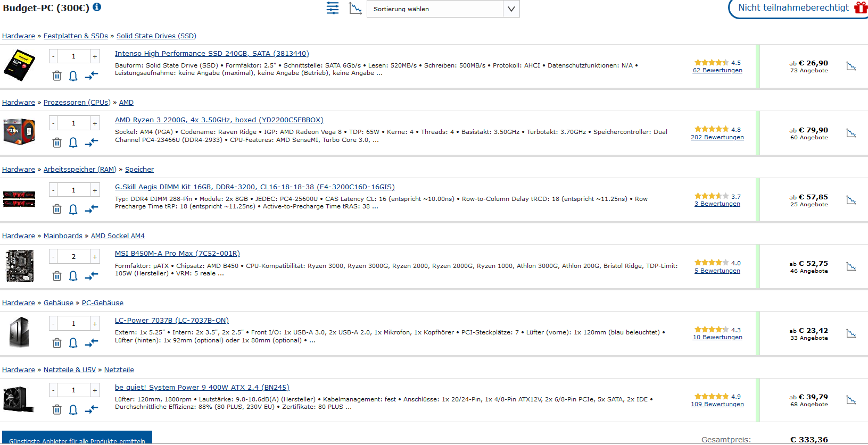Set price alert bell for Intenso SSD
The image size is (868, 445).
coord(73,75)
